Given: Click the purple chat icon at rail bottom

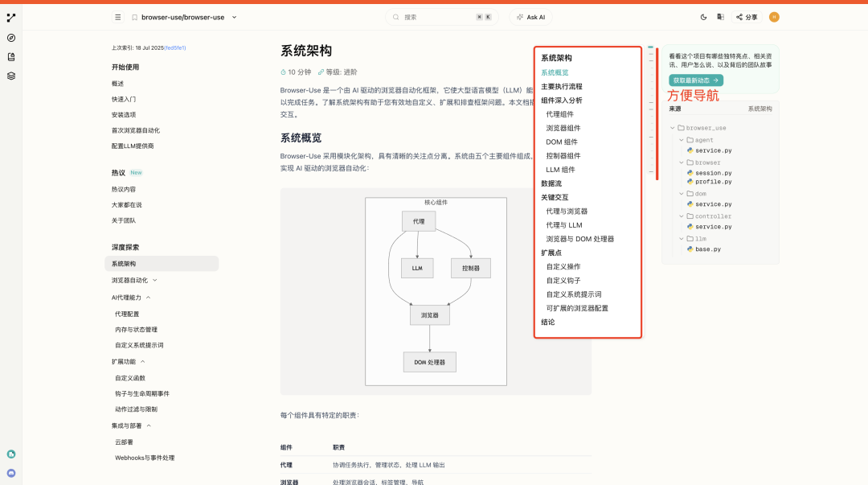Looking at the screenshot, I should tap(11, 474).
